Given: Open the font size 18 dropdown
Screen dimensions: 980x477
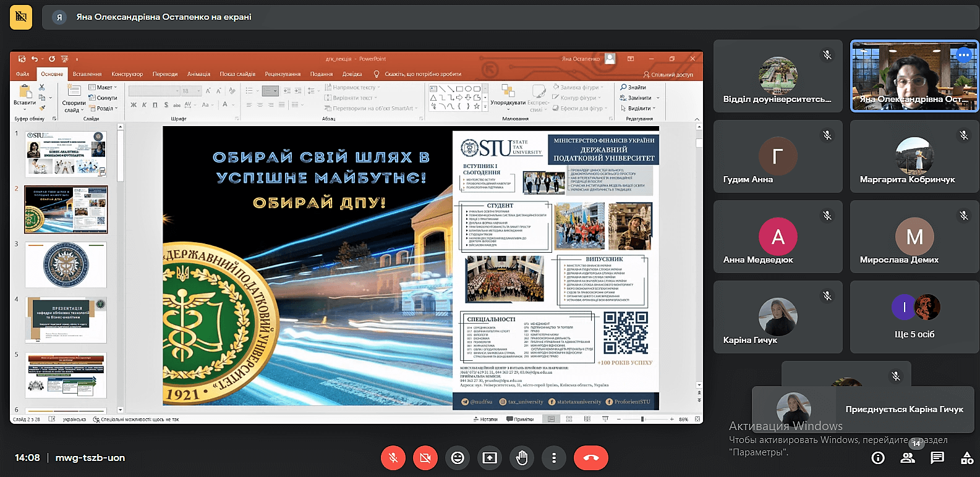Looking at the screenshot, I should (193, 91).
